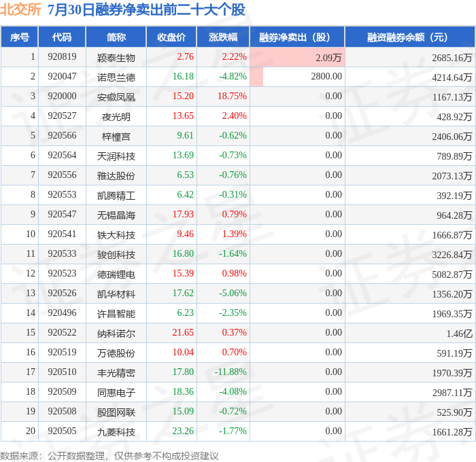Click the 北交所 title text

[20, 10]
